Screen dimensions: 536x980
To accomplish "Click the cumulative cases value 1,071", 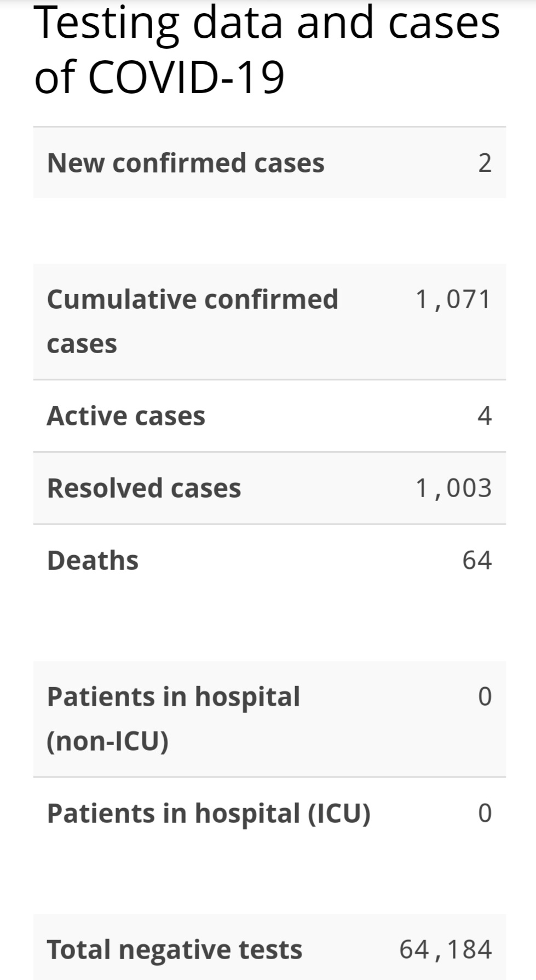I will (453, 299).
